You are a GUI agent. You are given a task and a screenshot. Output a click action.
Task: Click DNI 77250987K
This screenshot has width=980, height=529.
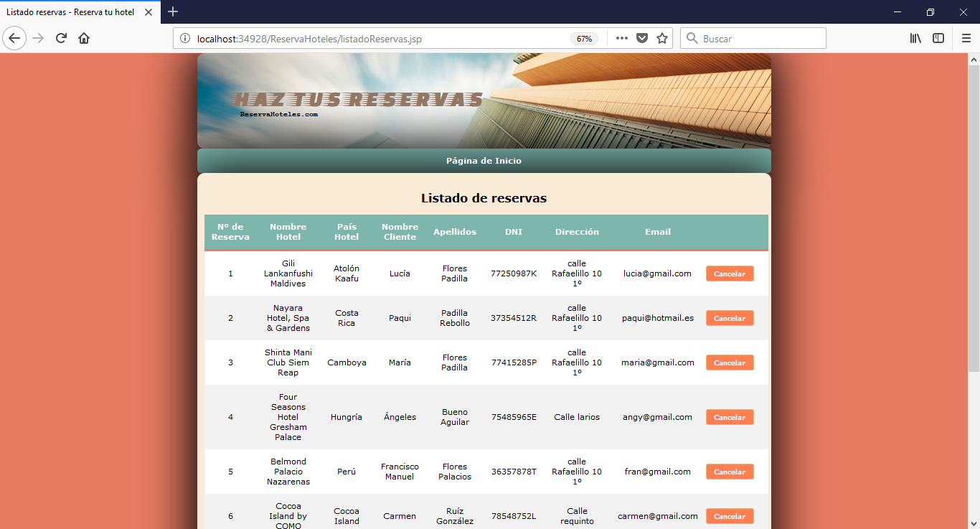pyautogui.click(x=514, y=273)
